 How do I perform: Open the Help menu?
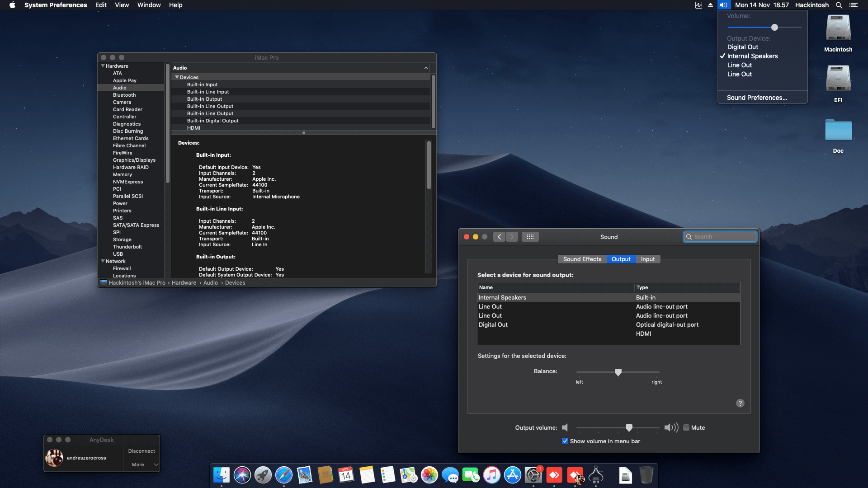coord(175,5)
